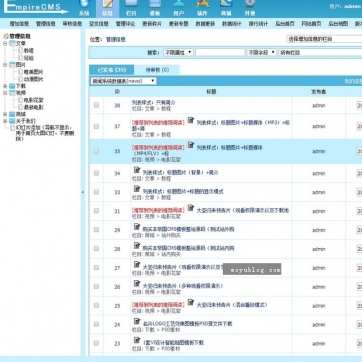The width and height of the screenshot is (362, 362).
Task: Collapse the 文章 tree node
Action: 5,43
